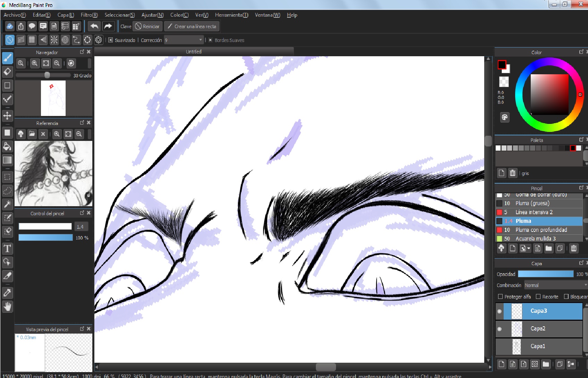Select the Eyedropper tool
This screenshot has width=588, height=378.
(x=7, y=293)
